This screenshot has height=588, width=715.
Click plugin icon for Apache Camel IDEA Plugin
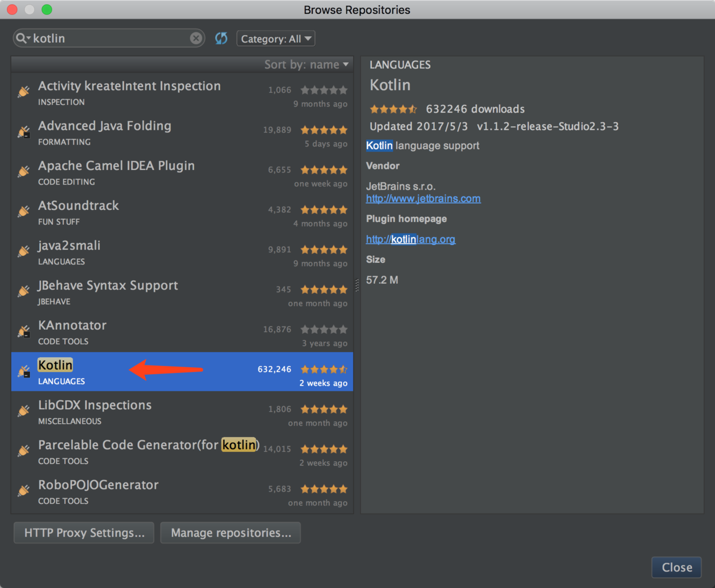pos(24,171)
